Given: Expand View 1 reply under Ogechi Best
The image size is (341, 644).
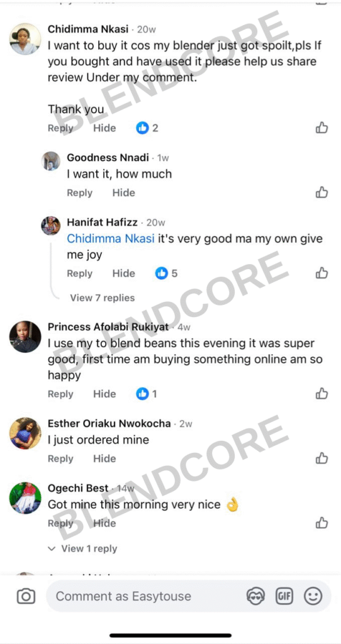Looking at the screenshot, I should point(82,548).
